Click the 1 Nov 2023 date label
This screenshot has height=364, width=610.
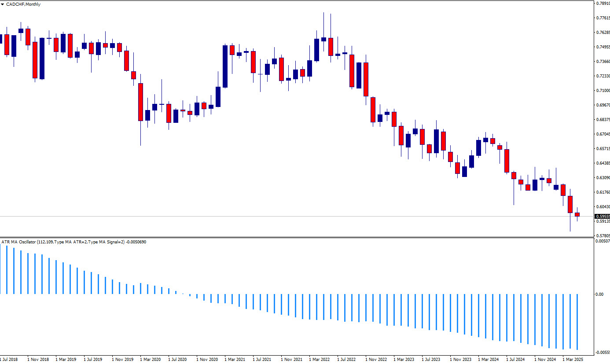460,360
